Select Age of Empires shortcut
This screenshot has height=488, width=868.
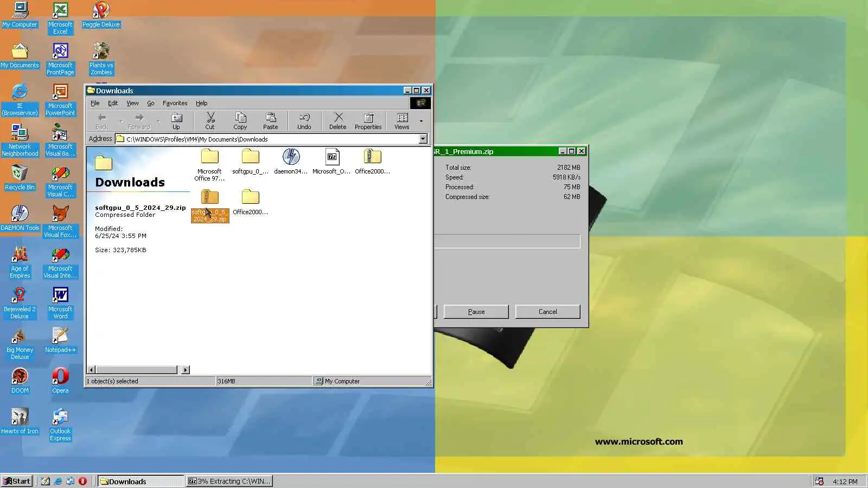[20, 262]
